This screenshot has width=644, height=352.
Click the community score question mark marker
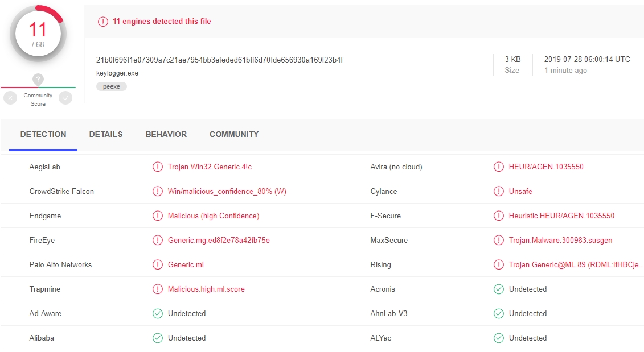pos(38,80)
